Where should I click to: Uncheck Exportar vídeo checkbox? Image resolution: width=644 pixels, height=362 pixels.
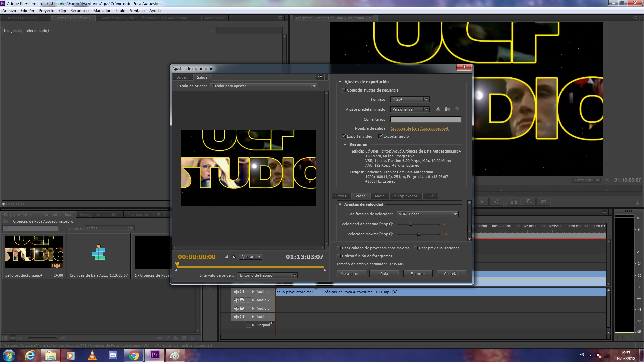[x=344, y=136]
